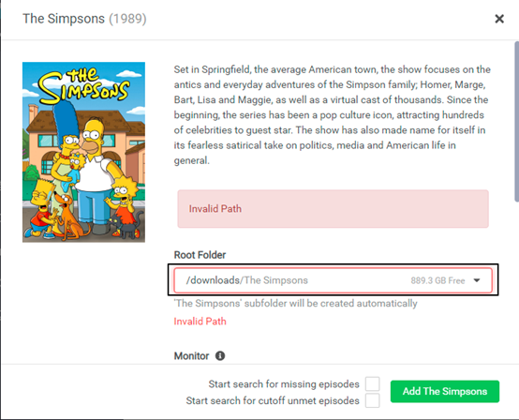Select the /downloads root folder field
The image size is (519, 420).
(x=333, y=280)
